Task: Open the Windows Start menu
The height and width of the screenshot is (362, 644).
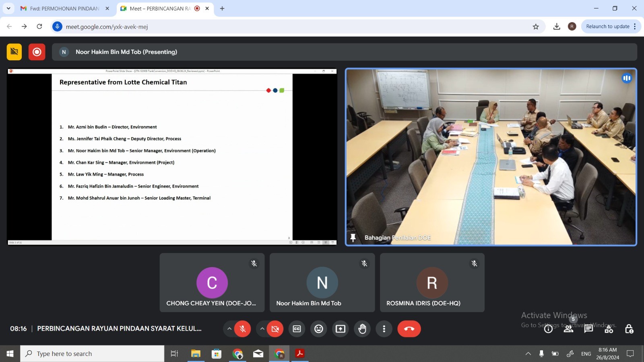Action: 10,354
